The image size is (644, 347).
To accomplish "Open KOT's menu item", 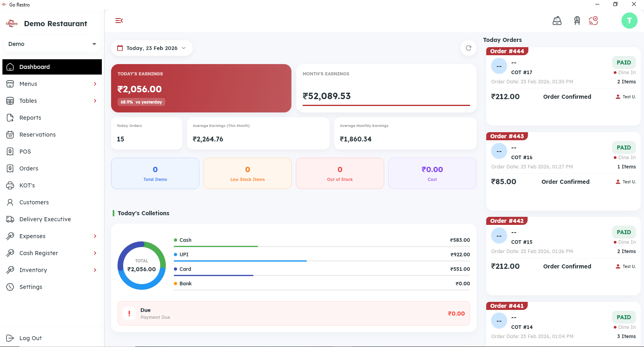I will [x=52, y=185].
